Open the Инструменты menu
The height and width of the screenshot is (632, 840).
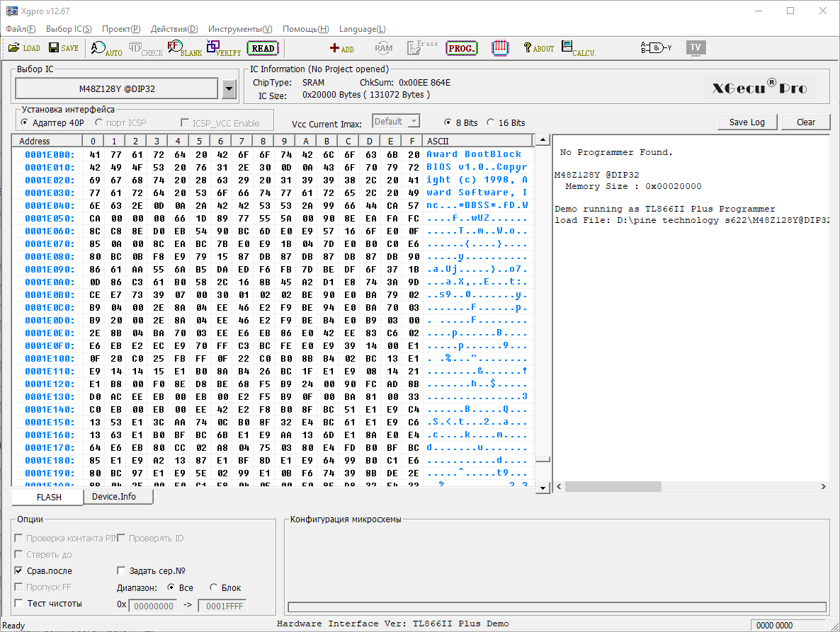pyautogui.click(x=239, y=29)
